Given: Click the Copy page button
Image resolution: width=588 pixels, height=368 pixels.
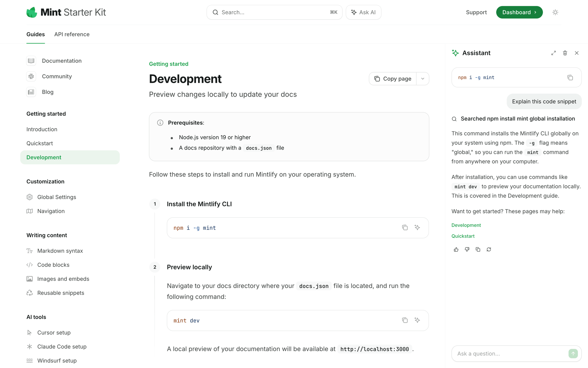Looking at the screenshot, I should click(393, 79).
